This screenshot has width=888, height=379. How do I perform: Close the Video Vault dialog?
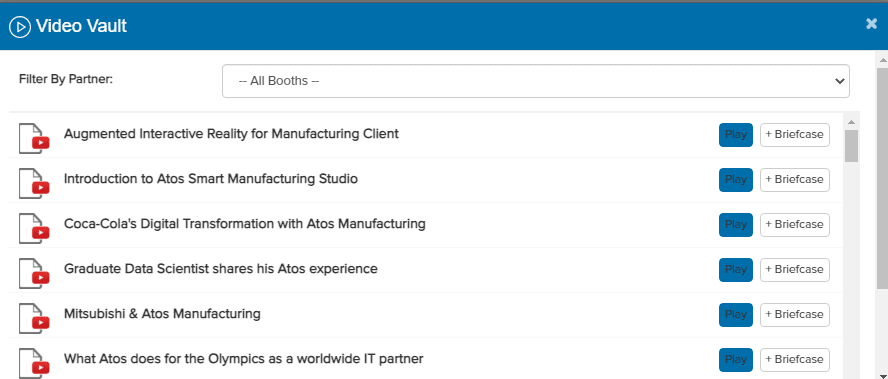click(872, 24)
